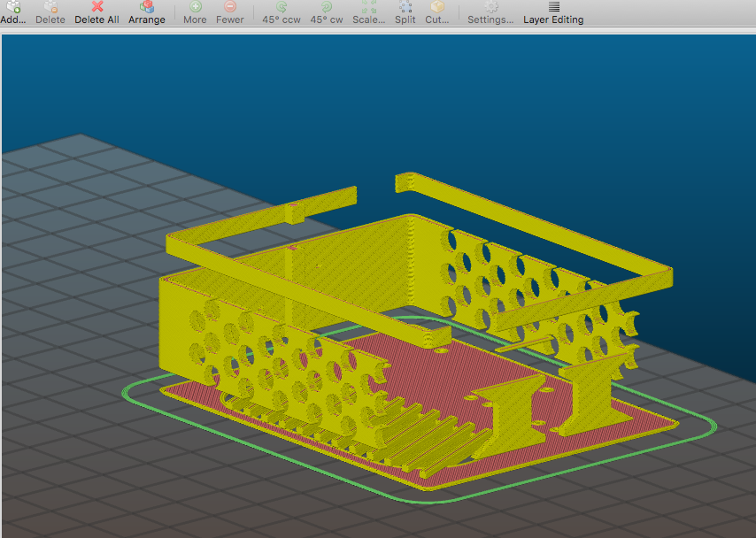Split the object into parts
Image resolution: width=756 pixels, height=538 pixels.
coord(405,12)
